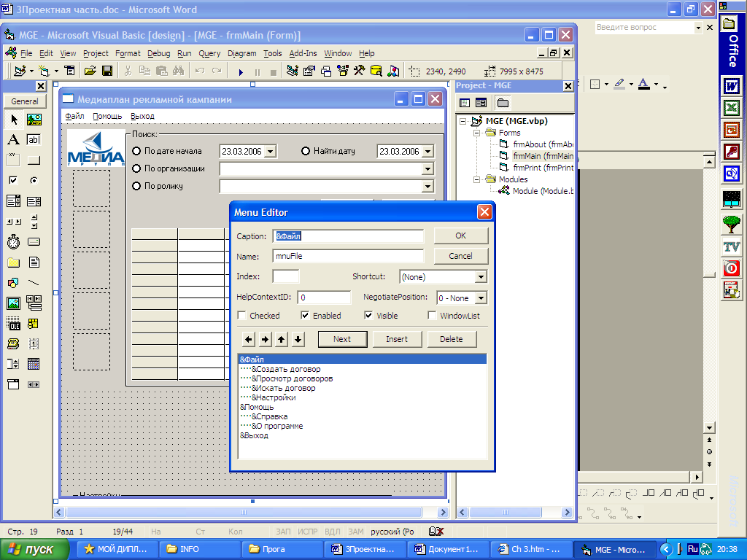Screen dimensions: 747x560
Task: Select the CheckBox control tool
Action: [13, 181]
